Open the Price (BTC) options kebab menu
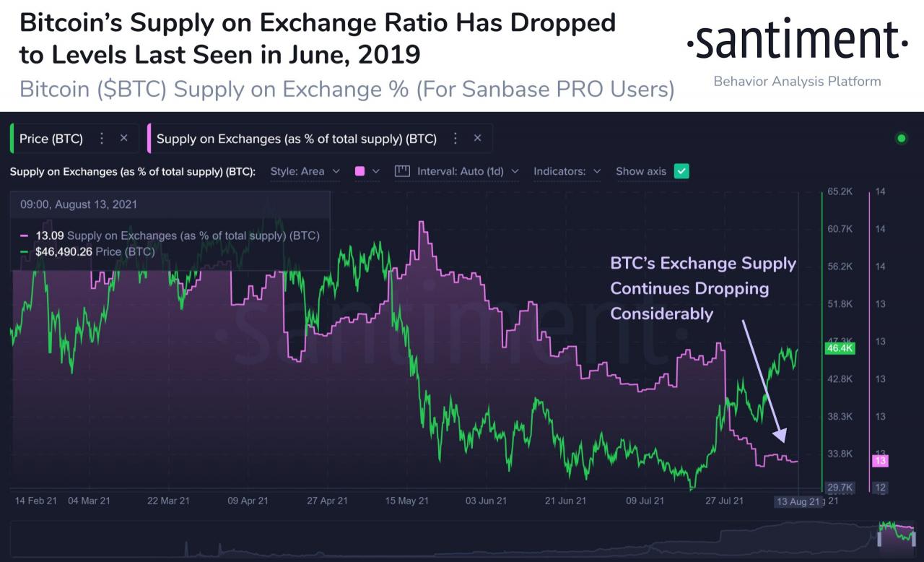This screenshot has width=924, height=562. pyautogui.click(x=103, y=138)
